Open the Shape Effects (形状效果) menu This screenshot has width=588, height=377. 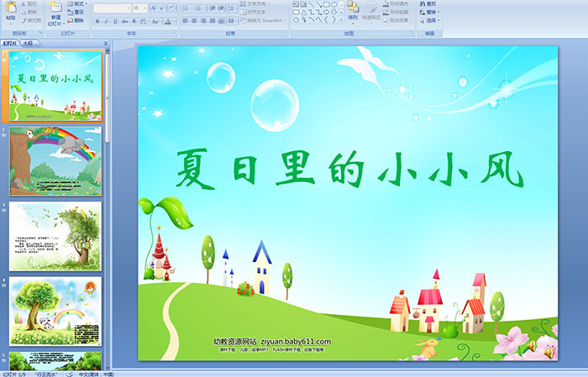[x=398, y=20]
